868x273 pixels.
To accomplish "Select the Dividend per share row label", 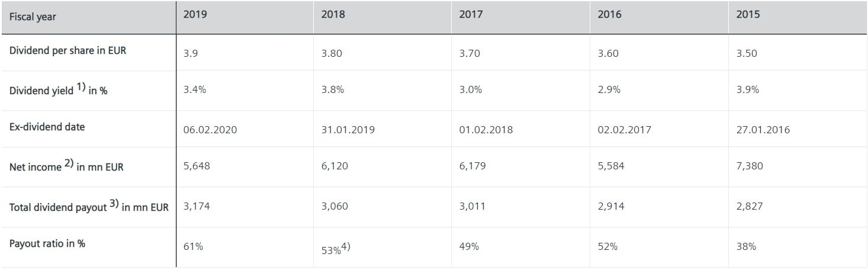I will point(67,50).
